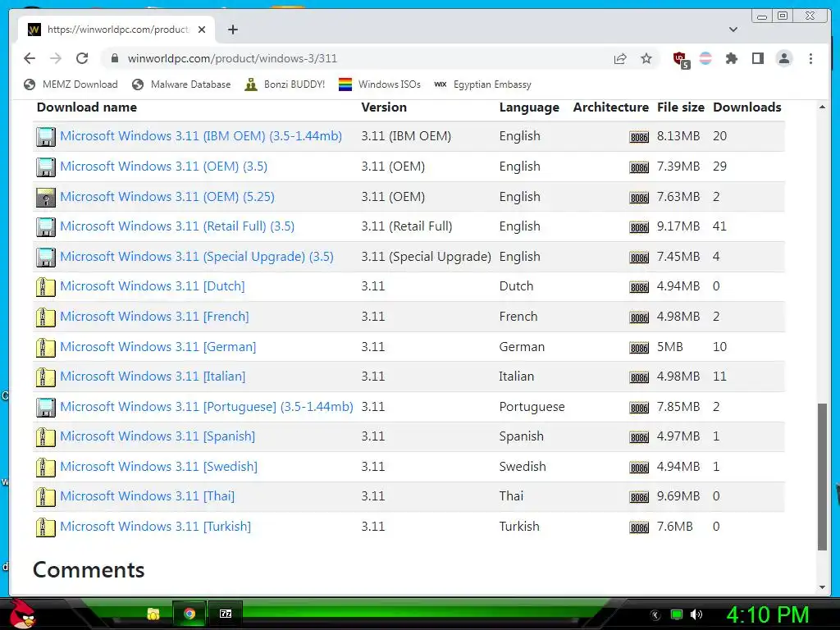Screen dimensions: 840x630
Task: Open Microsoft Windows 3.11 [Spanish] link
Action: (x=157, y=436)
